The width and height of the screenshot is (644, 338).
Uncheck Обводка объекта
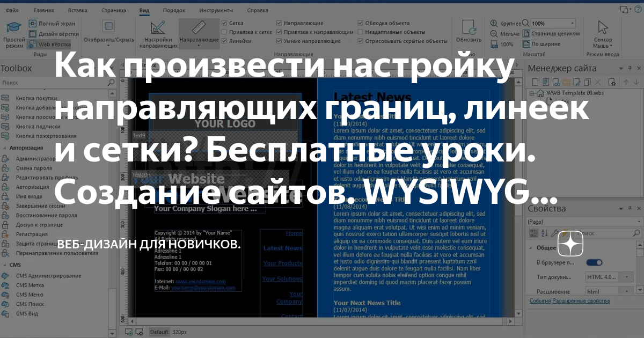click(x=361, y=24)
